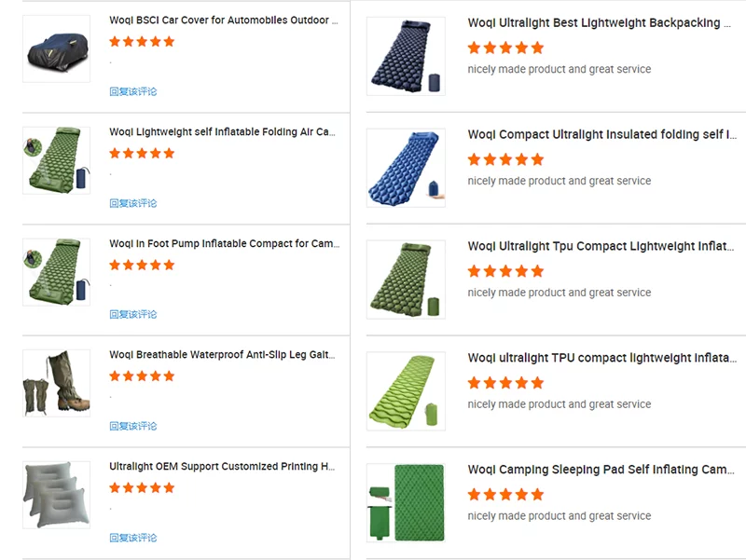Screen dimensions: 746x560
Task: Select the dark navy sleeping pad image
Action: (x=406, y=56)
